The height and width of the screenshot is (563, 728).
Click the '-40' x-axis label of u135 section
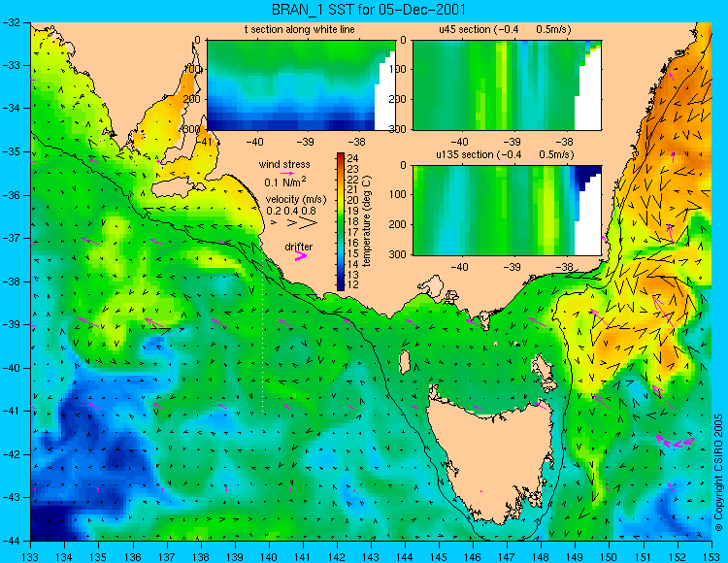[460, 267]
